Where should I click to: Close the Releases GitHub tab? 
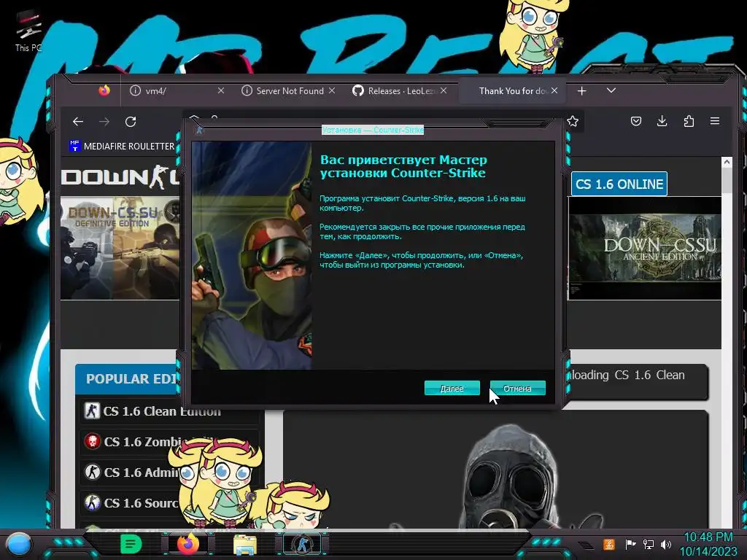(444, 90)
